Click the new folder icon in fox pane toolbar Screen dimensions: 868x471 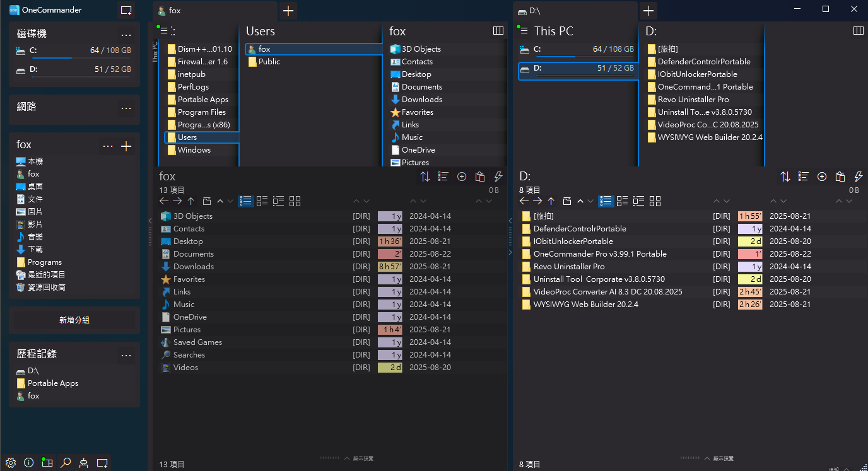click(x=206, y=201)
